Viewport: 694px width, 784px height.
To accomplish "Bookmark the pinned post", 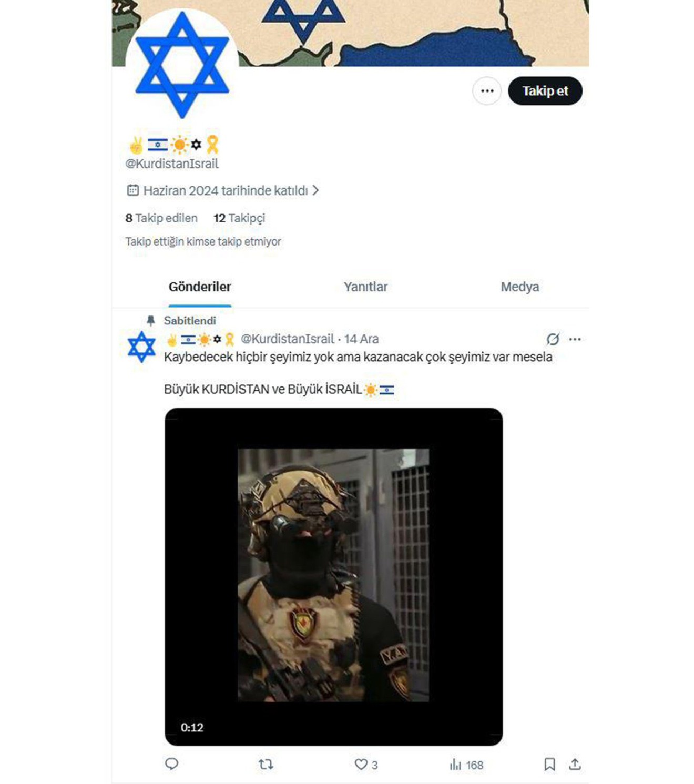I will [549, 764].
